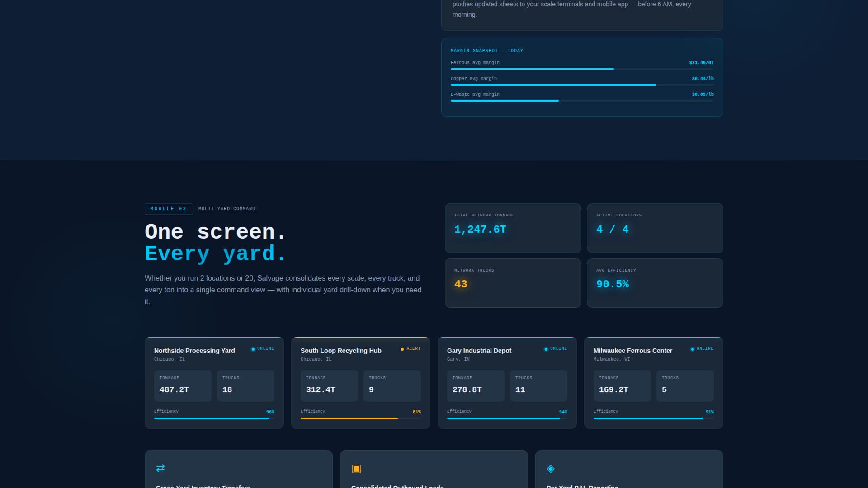Click the cross-yard transfers arrows icon
The height and width of the screenshot is (488, 868).
(160, 468)
